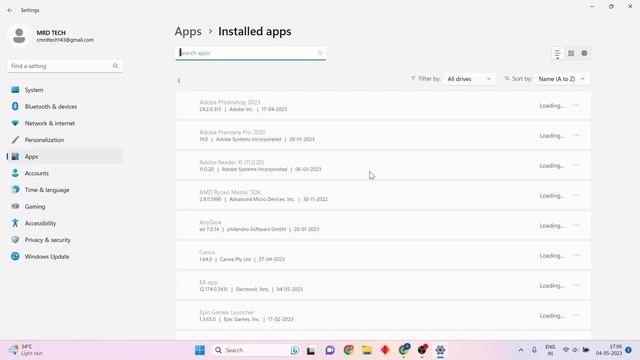Select the AnyDesk app name
This screenshot has width=640, height=360.
[x=210, y=222]
